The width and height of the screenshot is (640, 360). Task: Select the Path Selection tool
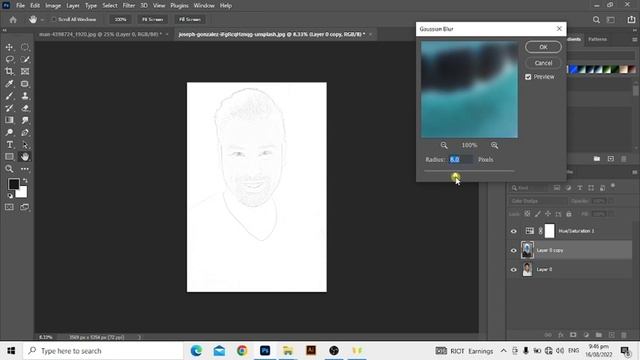pos(25,144)
